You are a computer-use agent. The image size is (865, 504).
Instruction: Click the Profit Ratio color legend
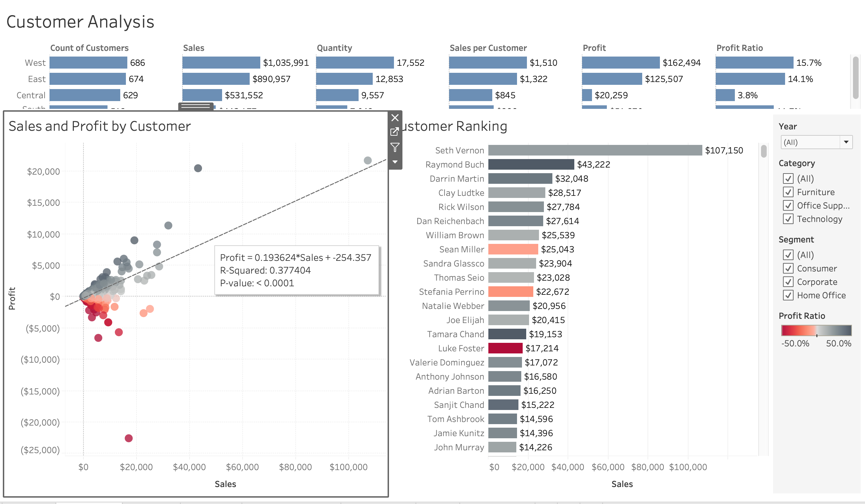click(x=816, y=330)
